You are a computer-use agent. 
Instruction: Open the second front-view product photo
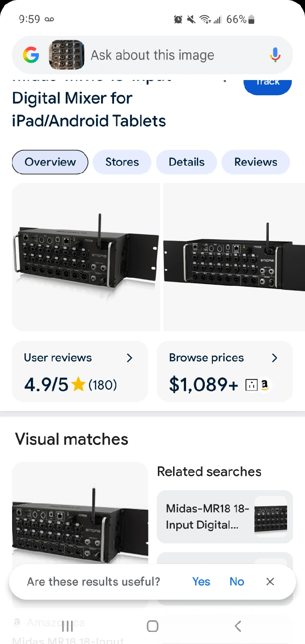[x=234, y=257]
